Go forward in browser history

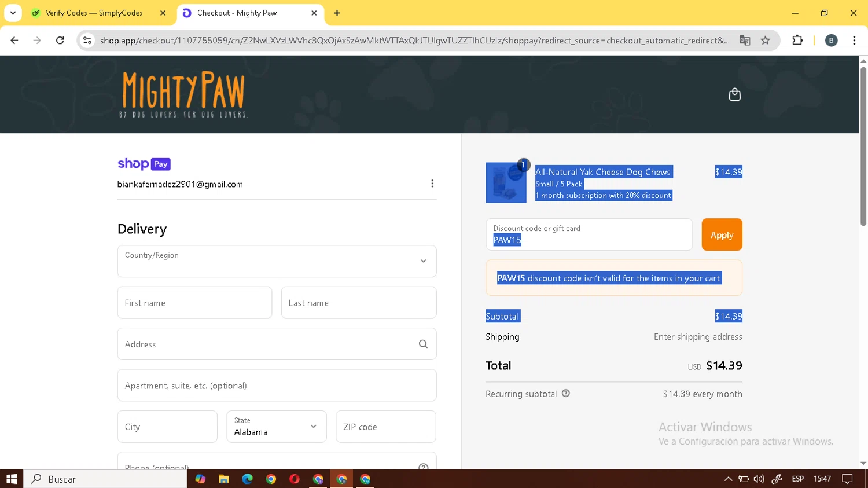(37, 40)
